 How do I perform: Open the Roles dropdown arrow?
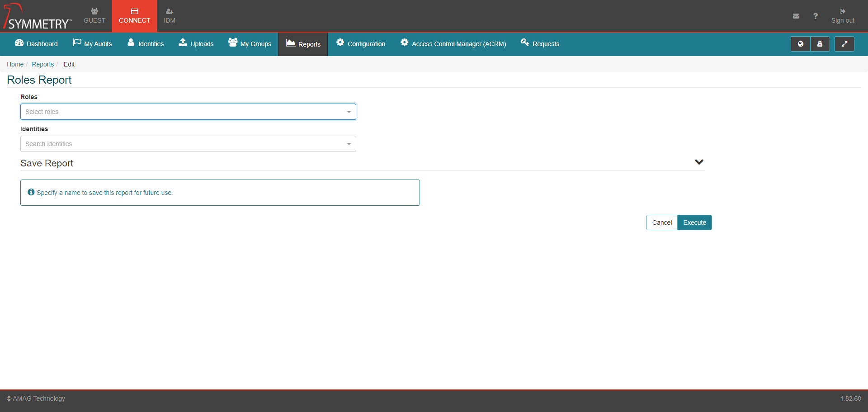(349, 112)
